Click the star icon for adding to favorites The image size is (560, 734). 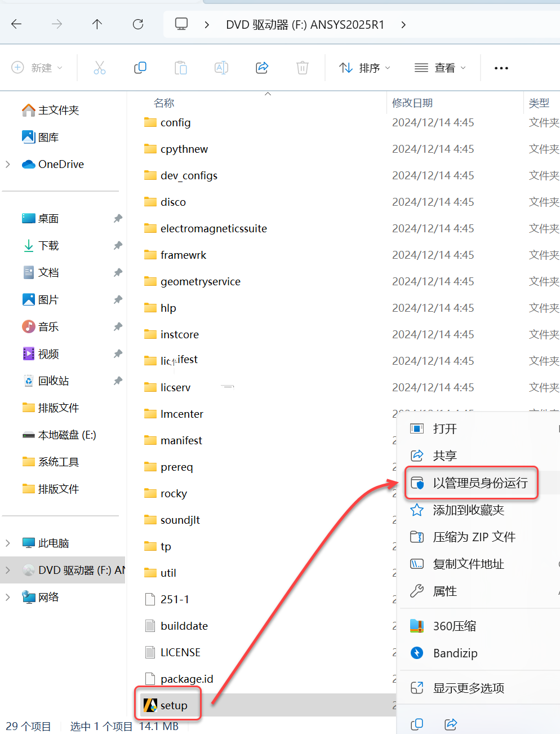[417, 510]
